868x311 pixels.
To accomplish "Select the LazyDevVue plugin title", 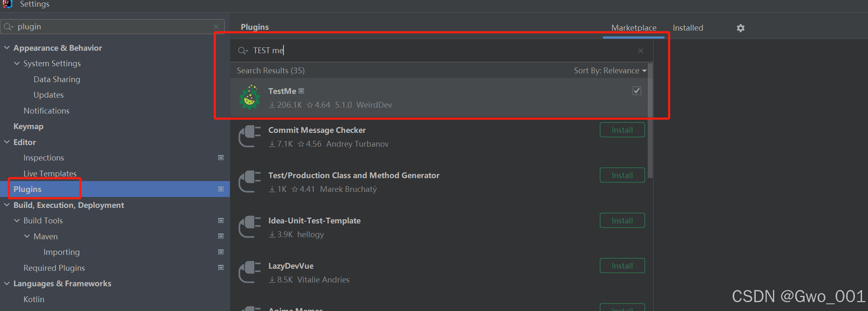I will pos(291,266).
